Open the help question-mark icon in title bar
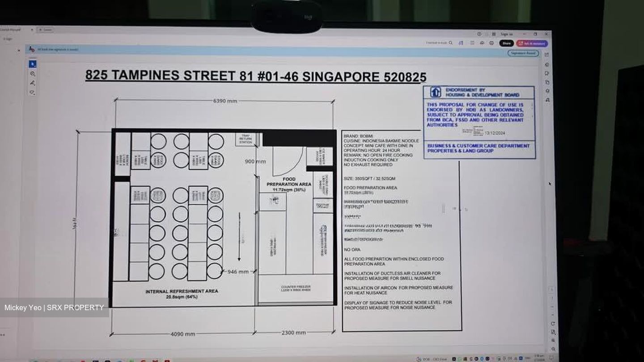The width and height of the screenshot is (644, 362). click(x=479, y=34)
